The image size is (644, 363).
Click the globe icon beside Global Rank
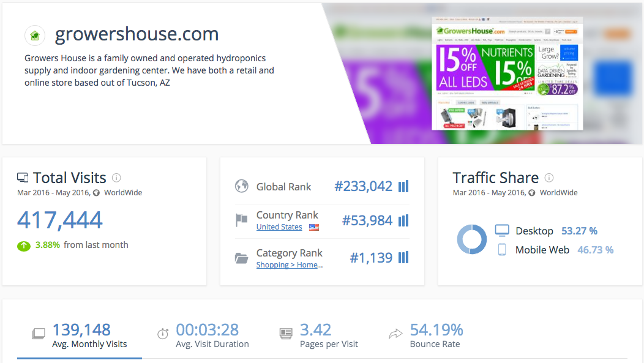point(241,186)
